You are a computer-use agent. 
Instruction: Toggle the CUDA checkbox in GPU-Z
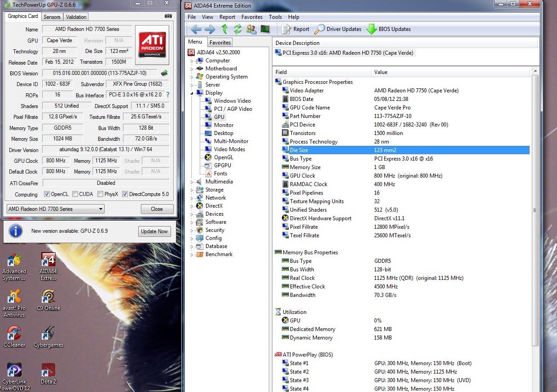click(75, 194)
